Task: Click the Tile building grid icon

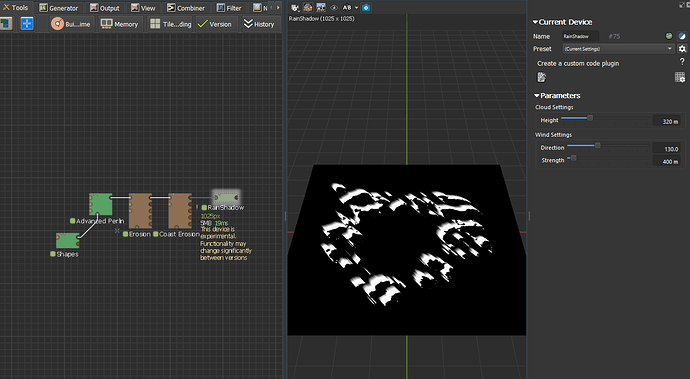Action: tap(155, 24)
